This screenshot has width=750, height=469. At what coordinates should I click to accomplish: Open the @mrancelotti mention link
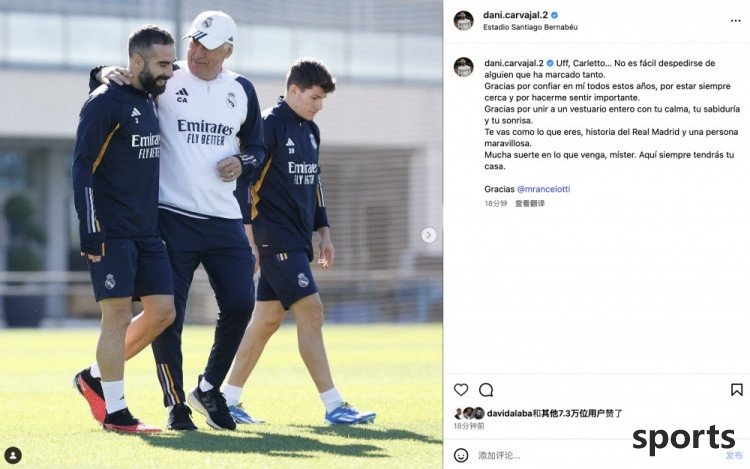[543, 189]
